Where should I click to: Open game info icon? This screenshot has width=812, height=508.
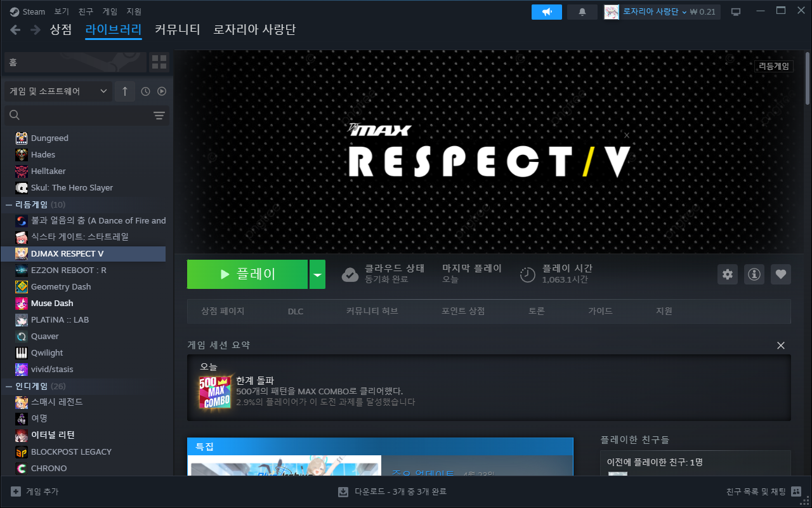coord(754,274)
